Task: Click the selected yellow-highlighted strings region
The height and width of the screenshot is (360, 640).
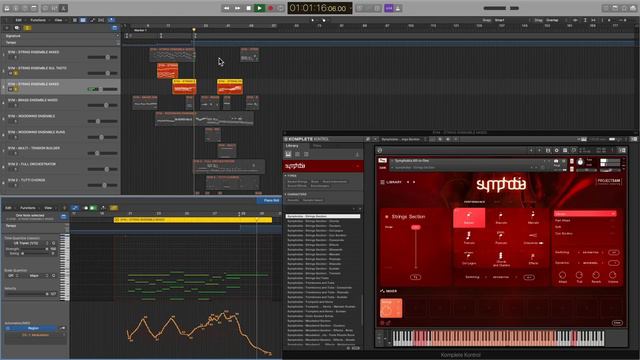Action: [184, 87]
